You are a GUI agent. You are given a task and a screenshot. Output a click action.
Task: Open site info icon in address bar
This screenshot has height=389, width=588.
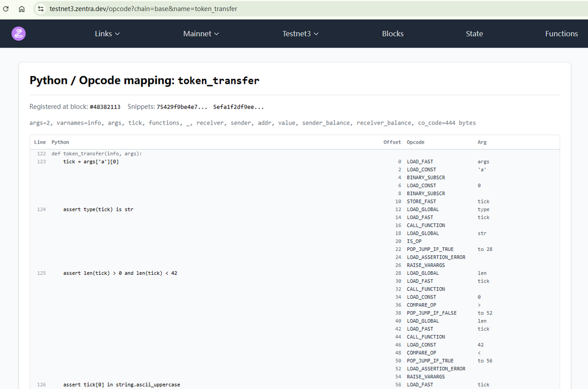41,9
